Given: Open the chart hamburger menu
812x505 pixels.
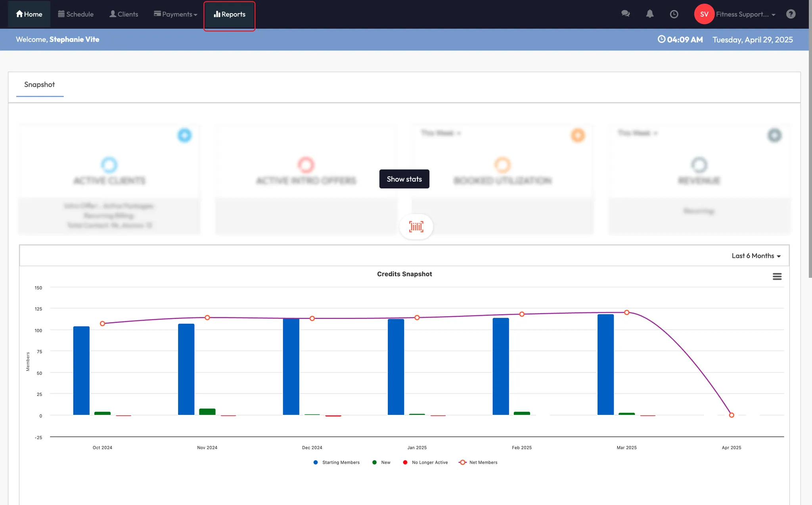Looking at the screenshot, I should [777, 277].
